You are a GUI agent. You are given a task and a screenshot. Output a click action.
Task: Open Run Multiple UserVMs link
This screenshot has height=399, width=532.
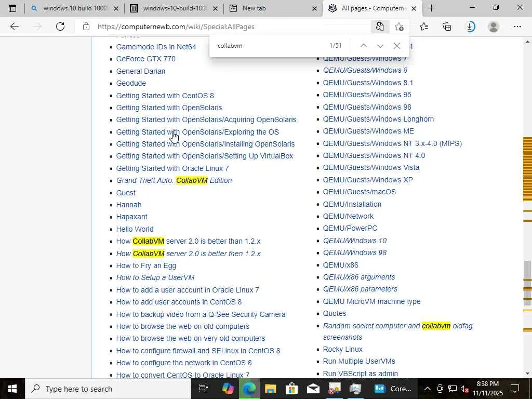pos(359,361)
